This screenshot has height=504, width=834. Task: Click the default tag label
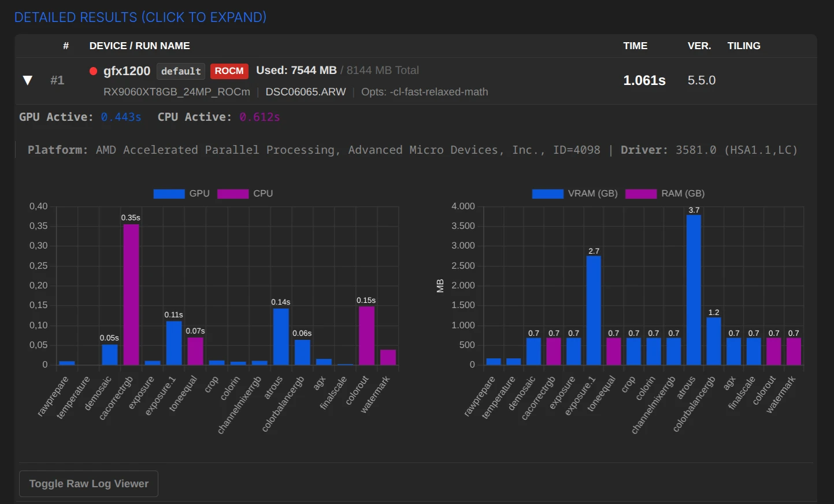click(181, 71)
